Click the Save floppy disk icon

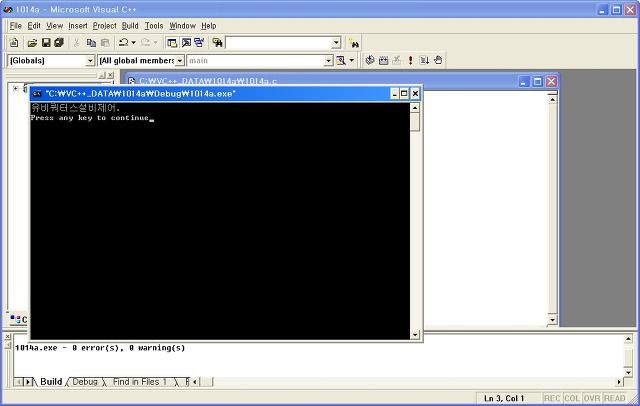pos(46,42)
